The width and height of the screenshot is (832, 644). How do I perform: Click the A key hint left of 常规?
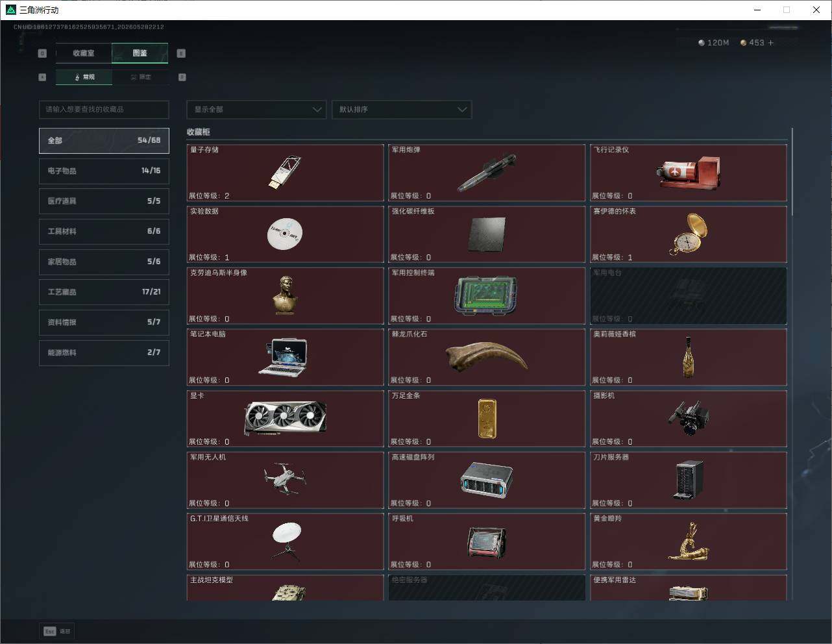(x=42, y=77)
